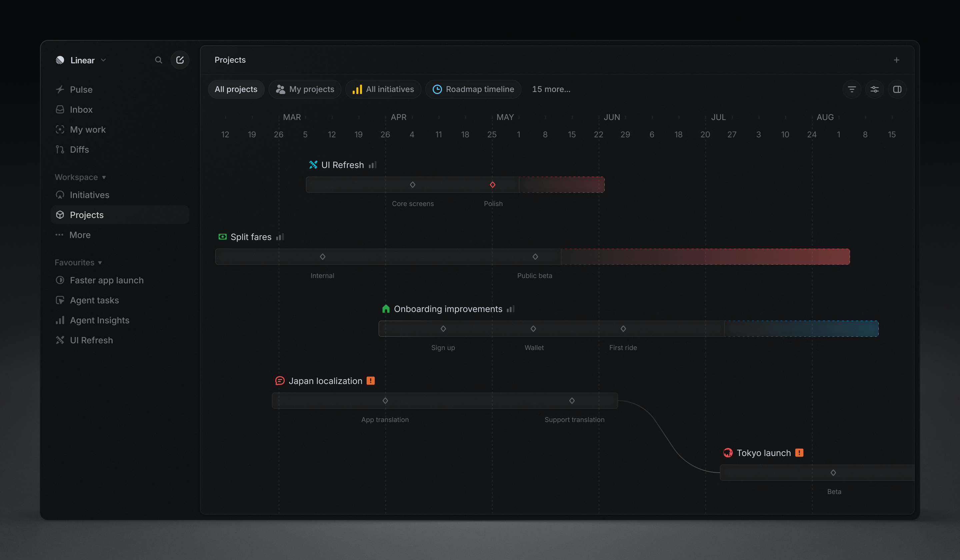Click the Core screens milestone diamond

tap(412, 185)
